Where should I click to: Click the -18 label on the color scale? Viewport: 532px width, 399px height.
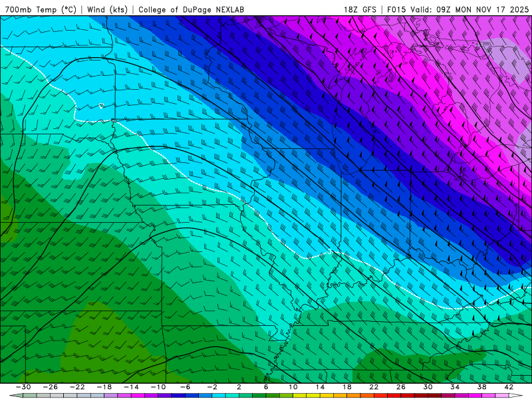tap(104, 387)
